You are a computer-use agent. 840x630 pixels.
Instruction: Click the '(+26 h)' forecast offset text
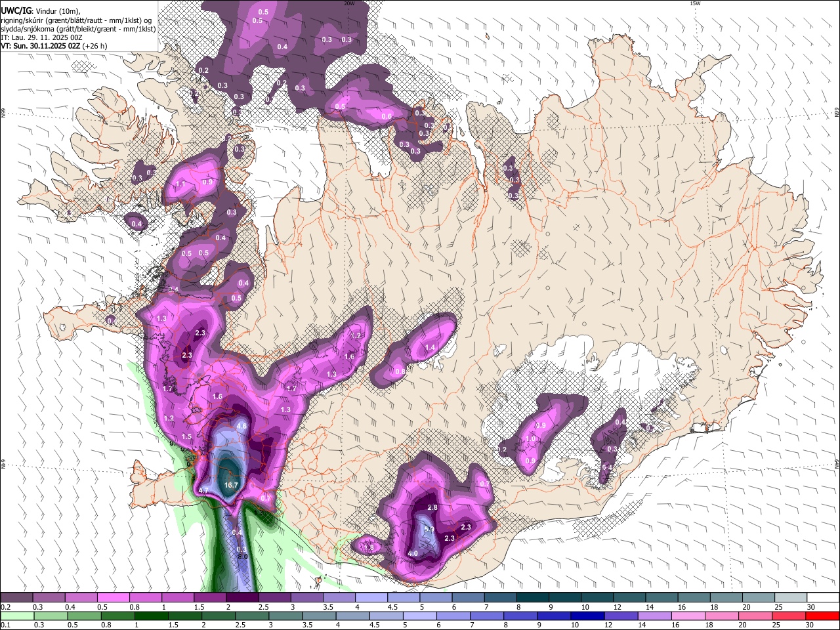coord(95,47)
